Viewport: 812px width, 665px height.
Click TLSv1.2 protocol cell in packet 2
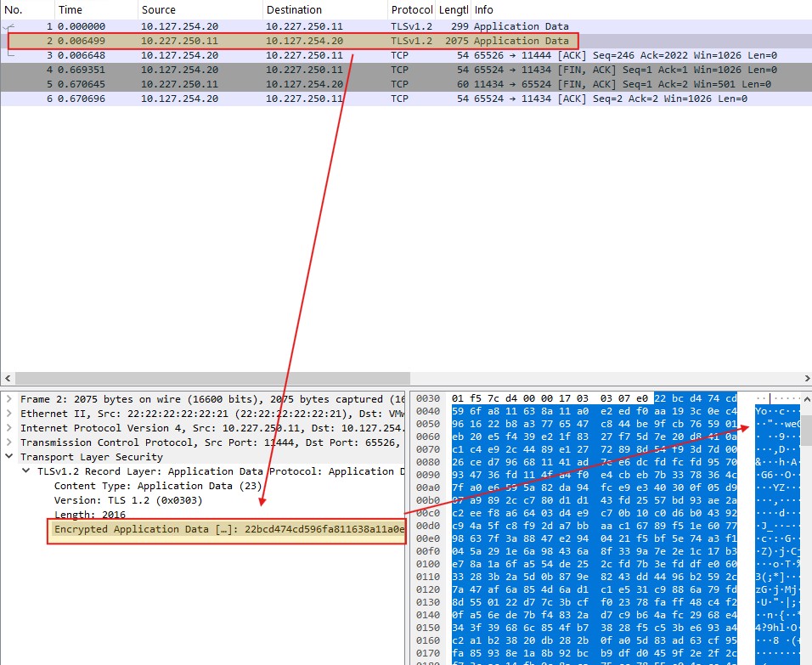click(412, 41)
